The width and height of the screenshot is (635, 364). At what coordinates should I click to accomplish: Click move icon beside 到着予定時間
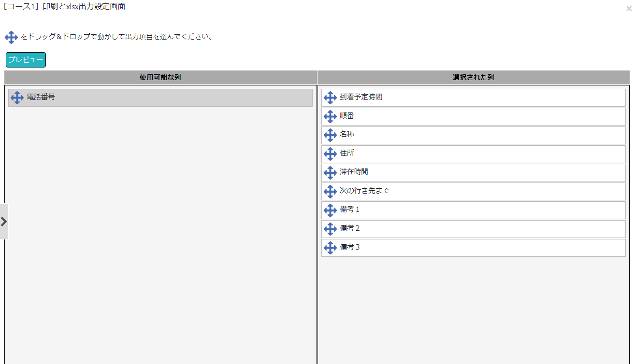pyautogui.click(x=330, y=98)
